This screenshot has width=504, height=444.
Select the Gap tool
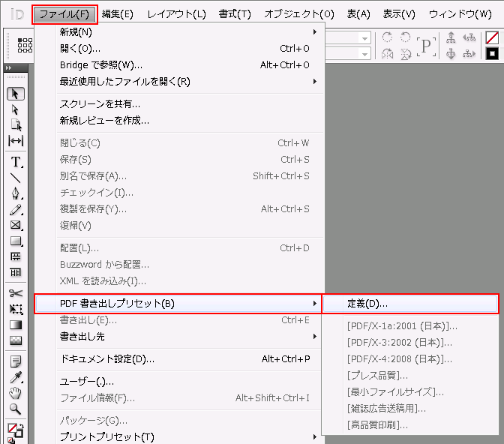pos(16,141)
